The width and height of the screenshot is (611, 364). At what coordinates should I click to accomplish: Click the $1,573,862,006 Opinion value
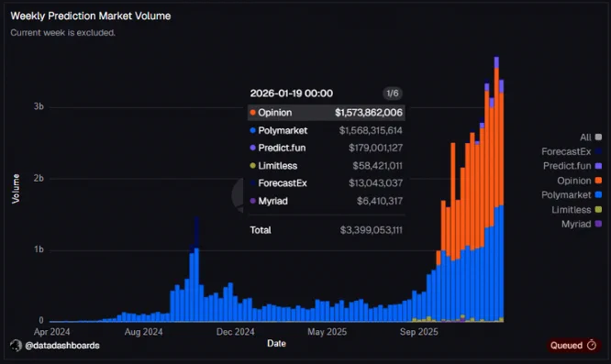click(369, 113)
